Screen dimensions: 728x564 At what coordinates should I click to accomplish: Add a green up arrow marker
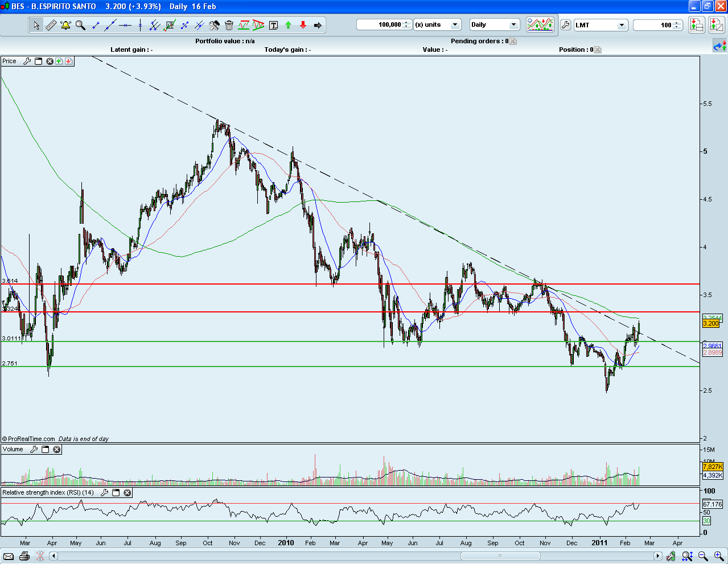tap(288, 25)
